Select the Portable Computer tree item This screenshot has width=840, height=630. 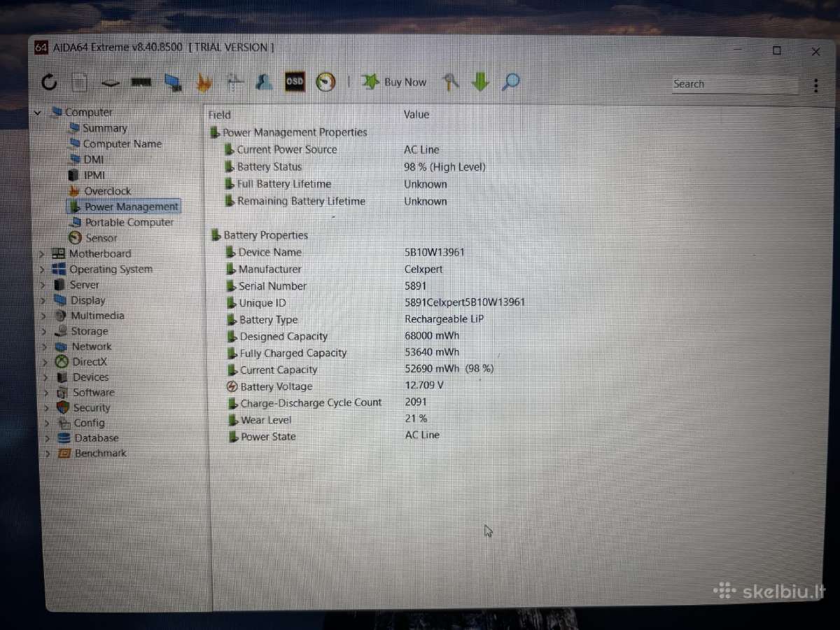pos(122,222)
